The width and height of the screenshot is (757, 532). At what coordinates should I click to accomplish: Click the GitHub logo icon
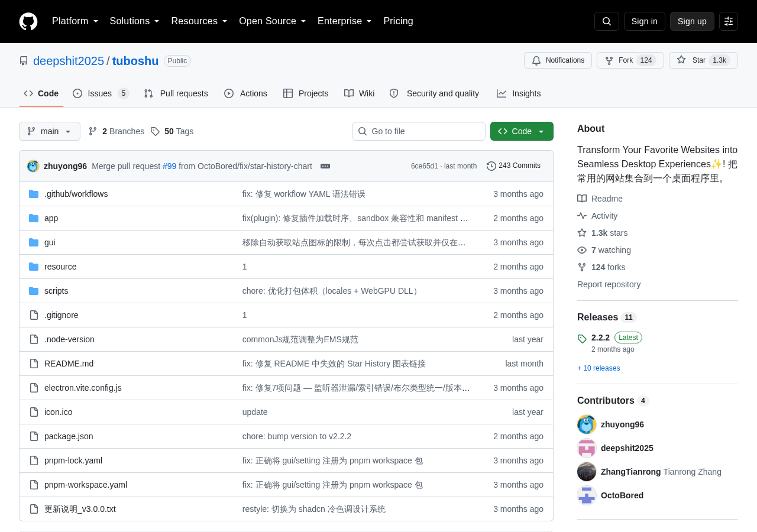pos(28,21)
